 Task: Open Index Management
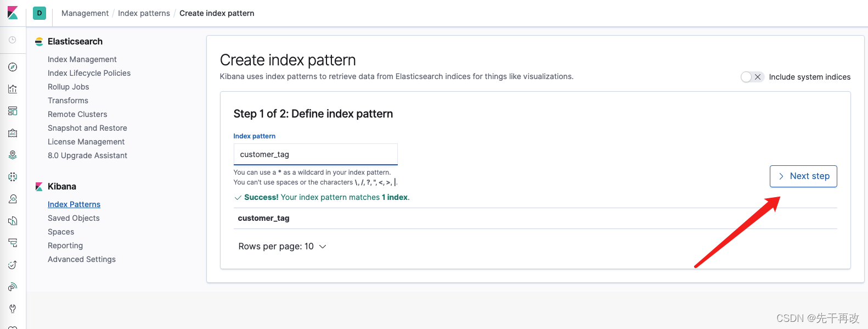[82, 59]
